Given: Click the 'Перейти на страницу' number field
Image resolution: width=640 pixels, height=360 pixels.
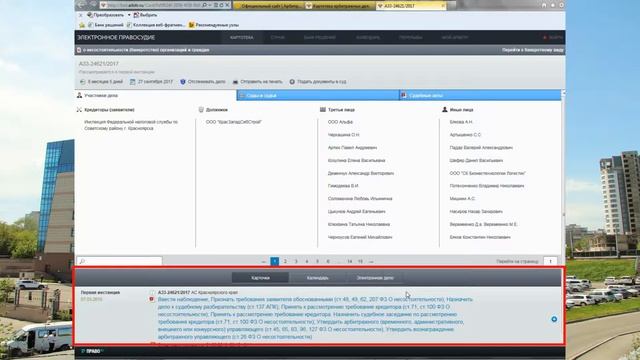Looking at the screenshot, I should [x=550, y=261].
